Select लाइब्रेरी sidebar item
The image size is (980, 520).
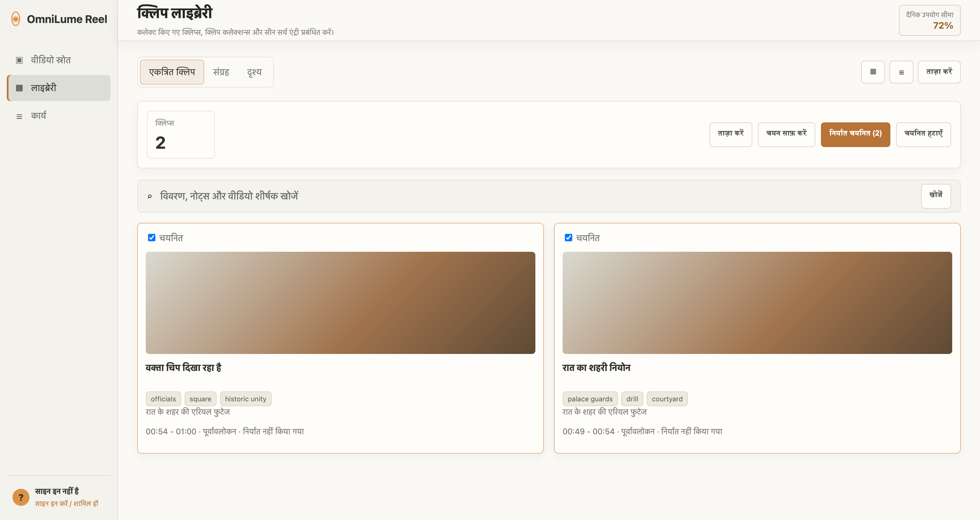coord(59,88)
